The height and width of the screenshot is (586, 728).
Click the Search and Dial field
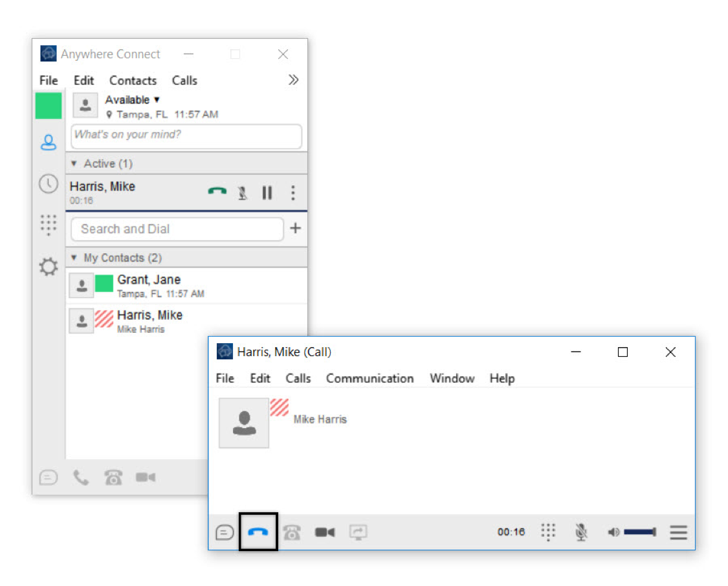click(177, 229)
